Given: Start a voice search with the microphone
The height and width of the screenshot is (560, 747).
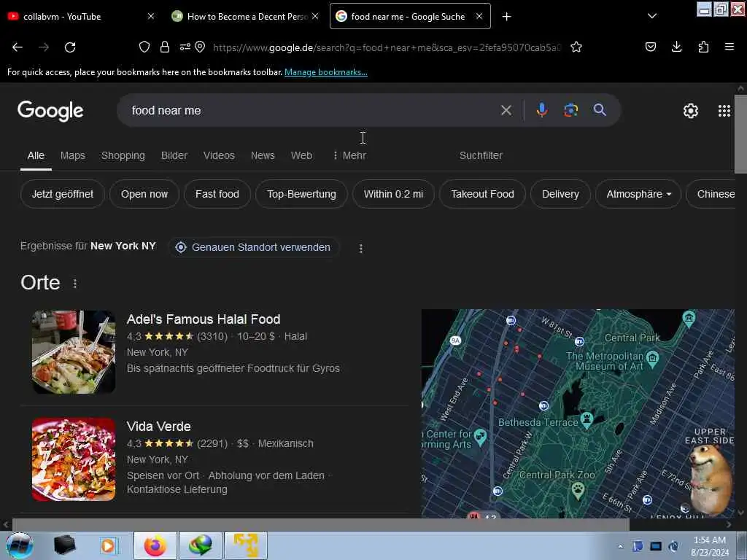Looking at the screenshot, I should tap(542, 111).
